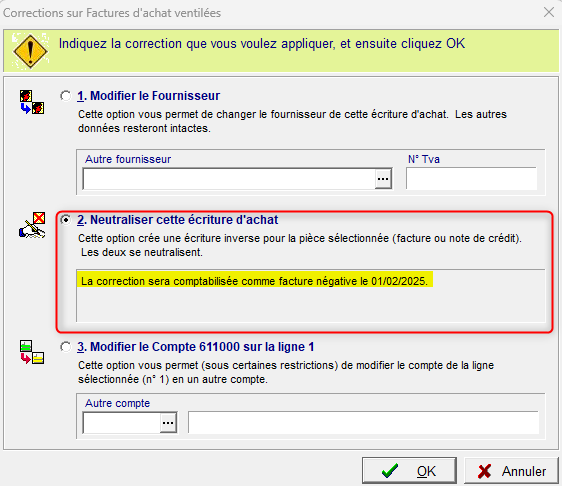Close the Corrections sur Factures dialog
562x486 pixels.
[549, 13]
